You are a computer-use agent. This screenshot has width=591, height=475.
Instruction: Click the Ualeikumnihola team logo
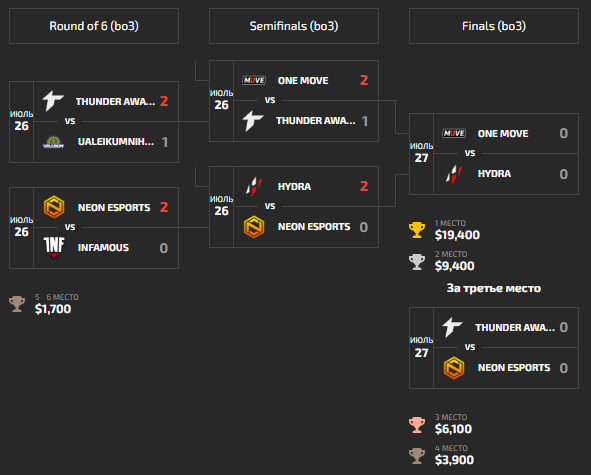coord(54,142)
